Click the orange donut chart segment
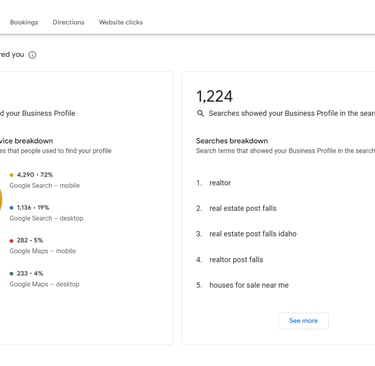 (1, 199)
